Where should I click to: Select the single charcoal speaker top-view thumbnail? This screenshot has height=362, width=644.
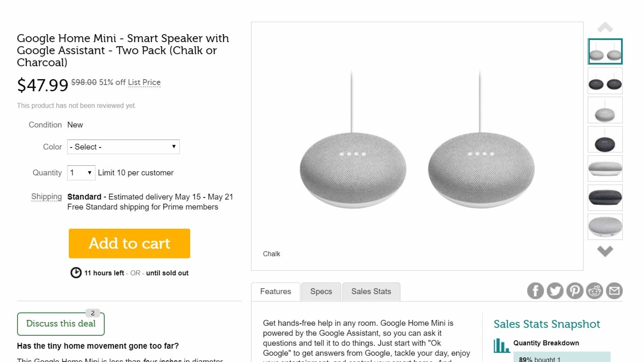coord(605,140)
